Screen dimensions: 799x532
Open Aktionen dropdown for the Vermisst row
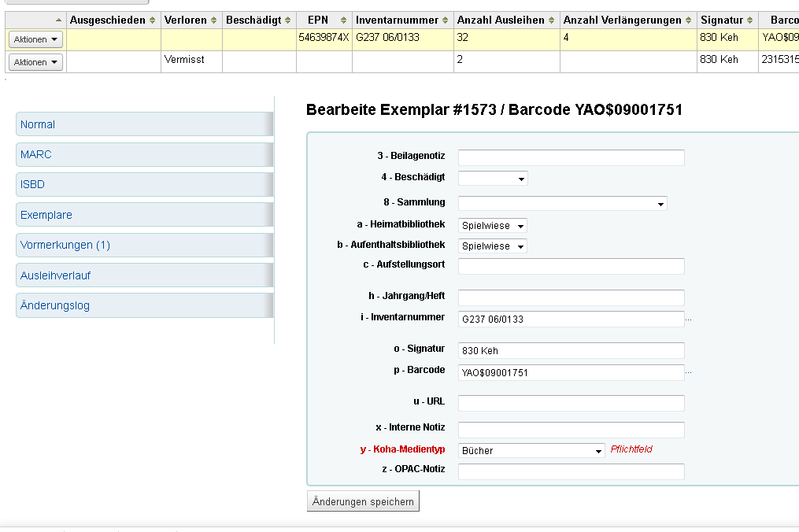pyautogui.click(x=35, y=62)
